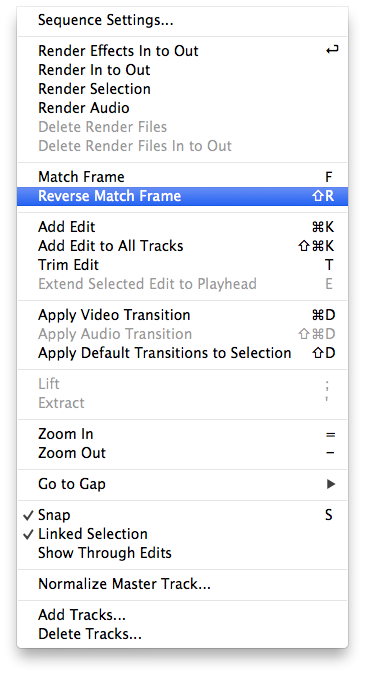Select Render In to Out

tap(182, 70)
